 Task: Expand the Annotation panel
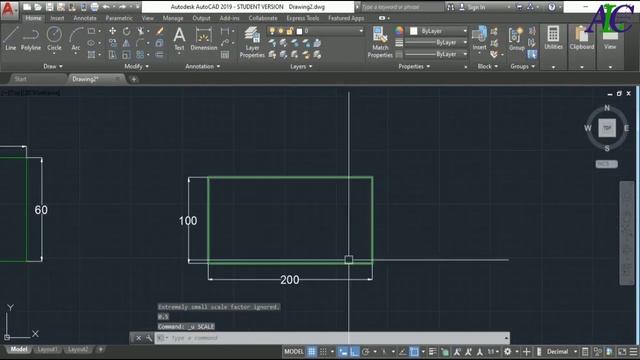pyautogui.click(x=202, y=66)
